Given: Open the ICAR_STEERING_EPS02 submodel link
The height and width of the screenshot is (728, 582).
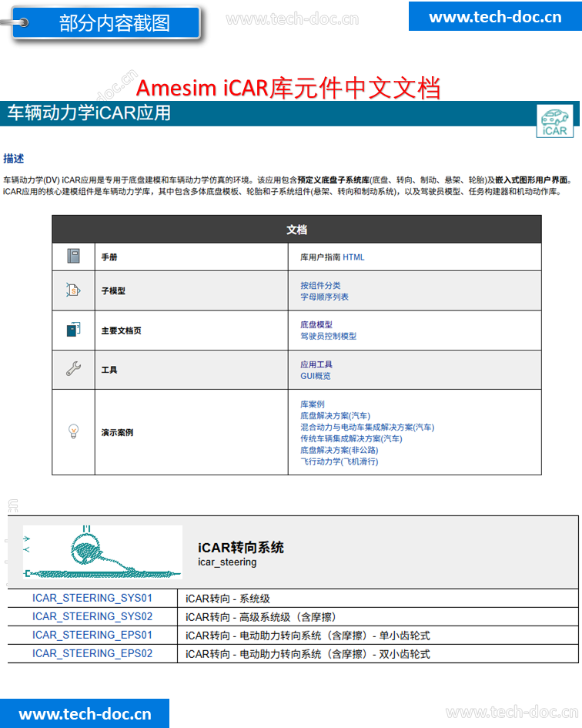Looking at the screenshot, I should (x=92, y=654).
